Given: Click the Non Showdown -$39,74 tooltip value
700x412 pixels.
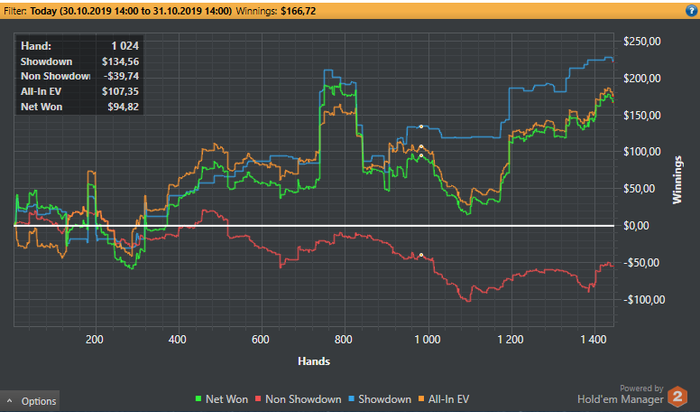Looking at the screenshot, I should (121, 76).
